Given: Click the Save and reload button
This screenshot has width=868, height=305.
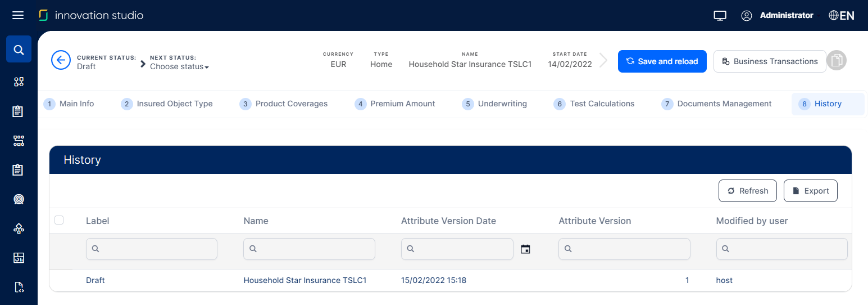Looking at the screenshot, I should click(662, 61).
